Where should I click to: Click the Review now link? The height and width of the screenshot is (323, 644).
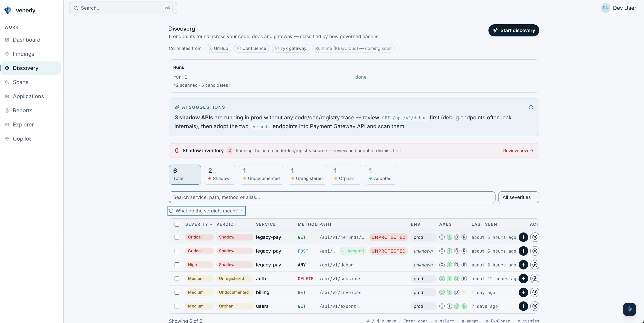518,151
